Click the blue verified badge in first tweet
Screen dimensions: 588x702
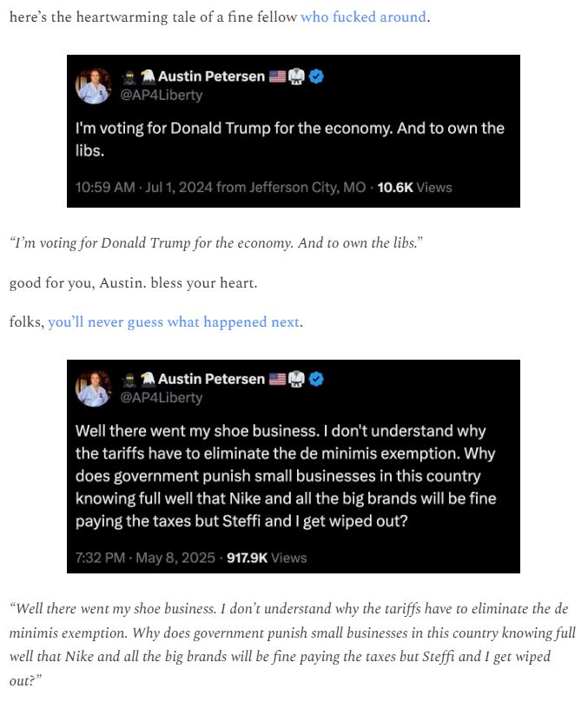point(317,76)
